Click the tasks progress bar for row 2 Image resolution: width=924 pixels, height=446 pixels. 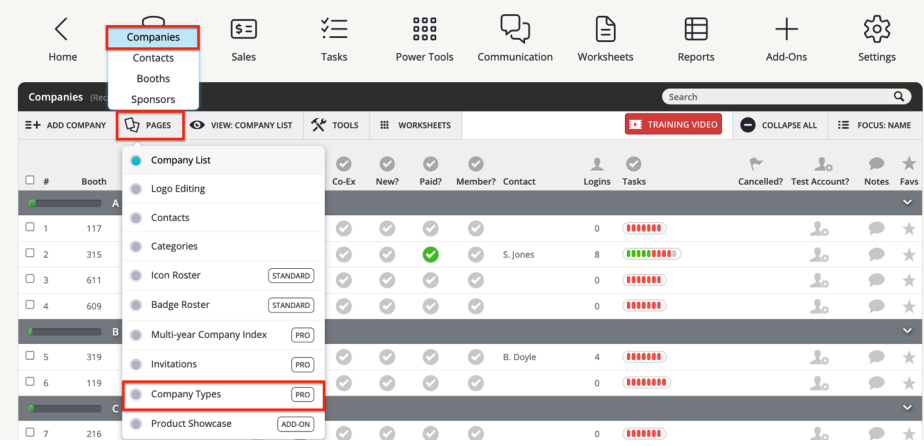point(652,254)
